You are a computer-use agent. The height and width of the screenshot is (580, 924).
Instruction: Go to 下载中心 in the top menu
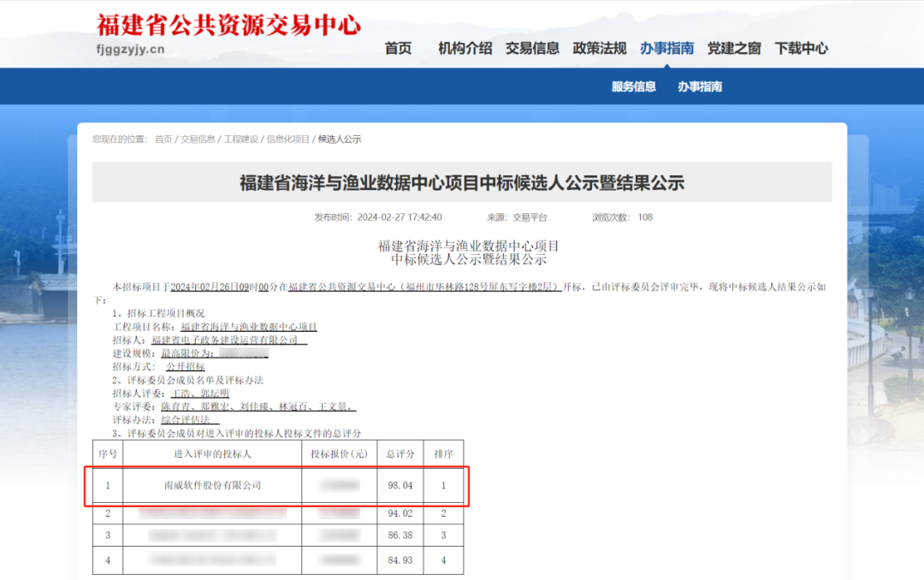pyautogui.click(x=801, y=49)
